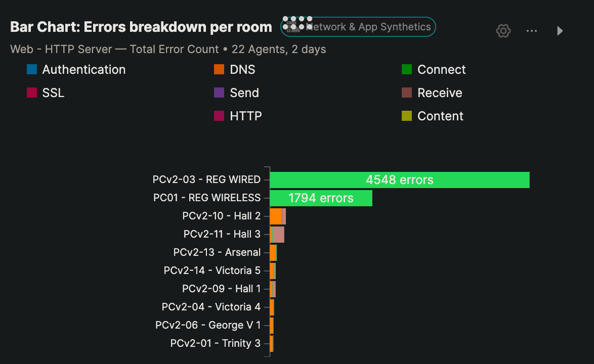Click the PCv2-01 - Trinity 3 label

215,343
